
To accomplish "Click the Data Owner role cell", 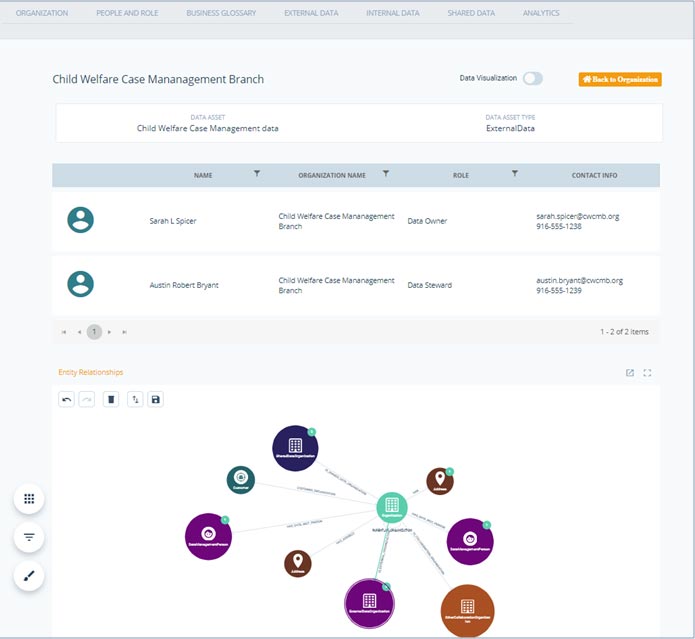I will [427, 221].
